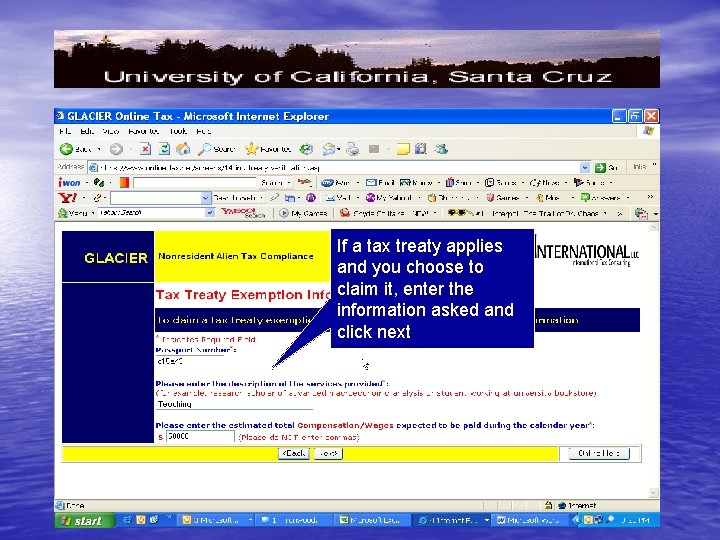Open Games on the Yahoo toolbar
720x540 pixels.
502,198
